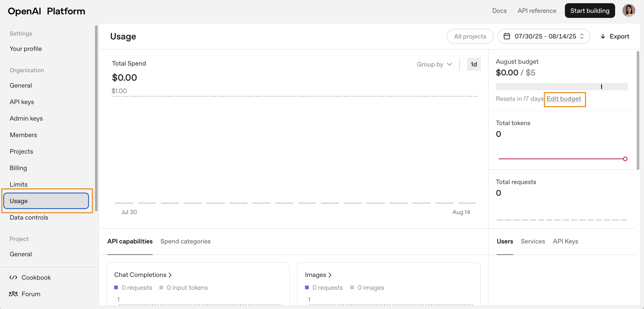Click the Edit budget link
Screen dimensions: 644x309
(x=563, y=99)
